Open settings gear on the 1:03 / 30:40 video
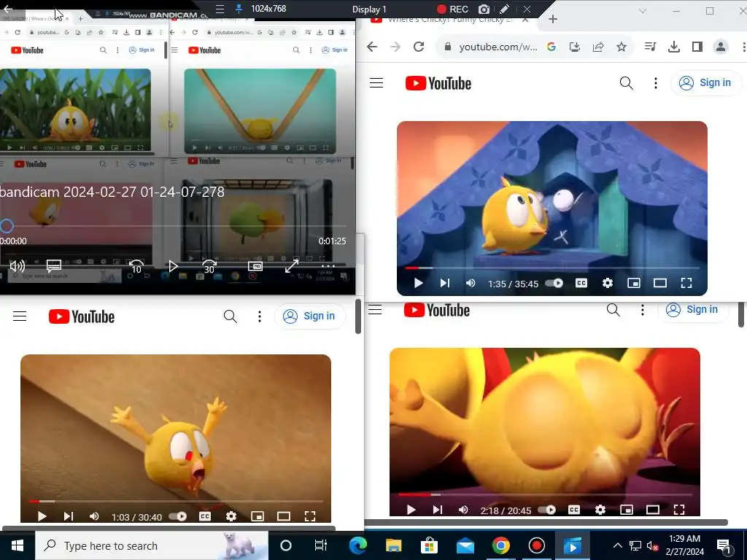Image resolution: width=747 pixels, height=560 pixels. 231,516
